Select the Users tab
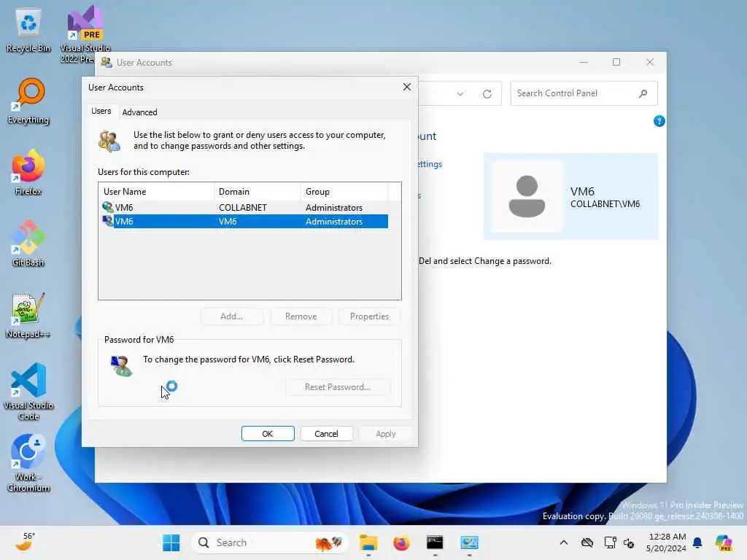Viewport: 747px width, 560px height. [x=101, y=111]
